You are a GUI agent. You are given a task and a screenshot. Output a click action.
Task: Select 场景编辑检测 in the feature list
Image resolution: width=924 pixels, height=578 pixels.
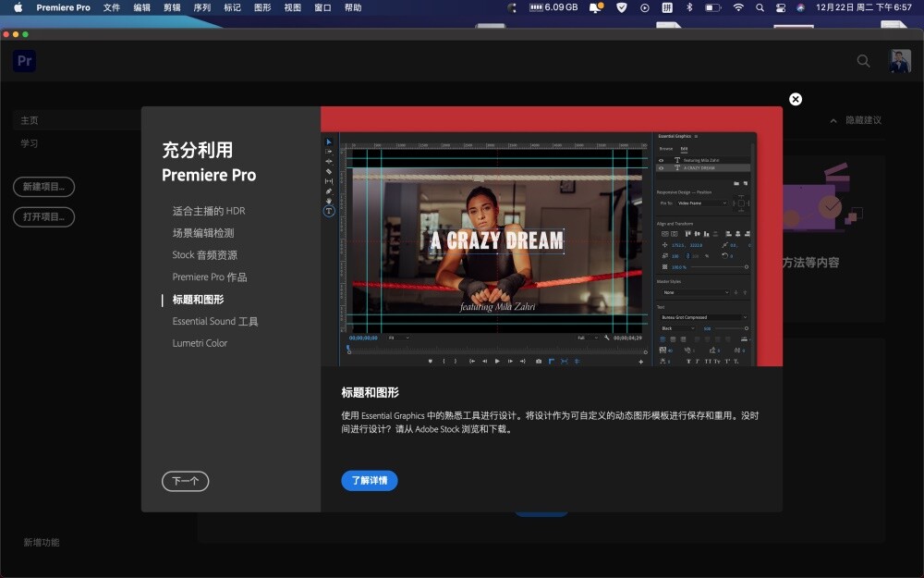pyautogui.click(x=202, y=233)
